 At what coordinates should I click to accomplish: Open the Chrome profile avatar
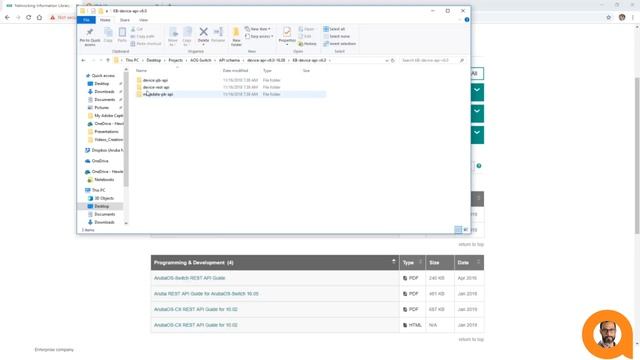click(x=622, y=18)
